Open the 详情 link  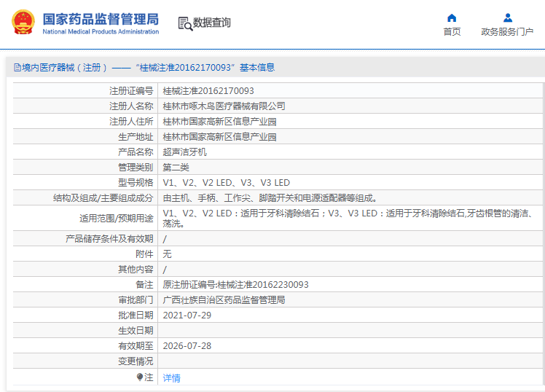[172, 377]
